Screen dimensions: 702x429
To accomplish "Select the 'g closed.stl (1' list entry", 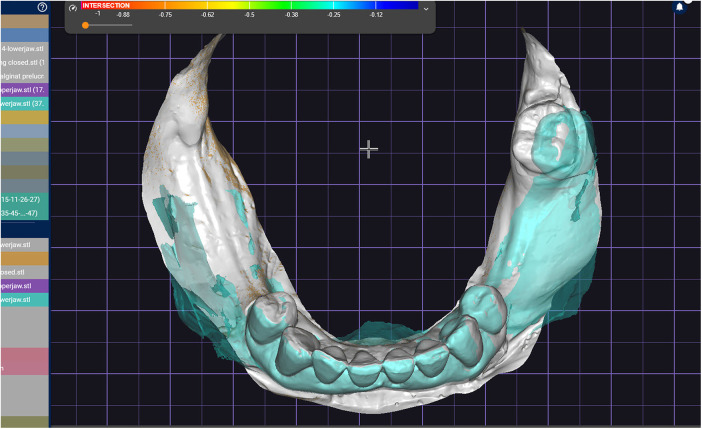I will coord(25,62).
